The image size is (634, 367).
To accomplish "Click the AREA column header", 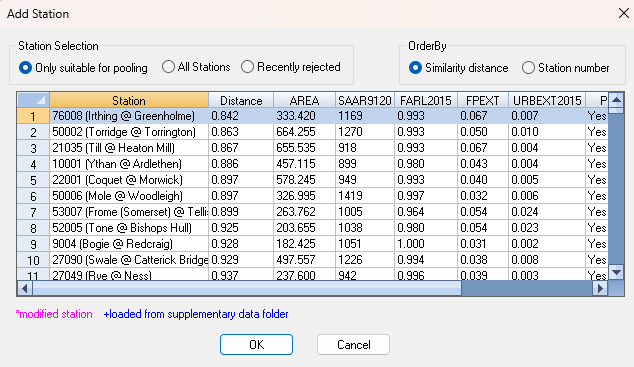I will pyautogui.click(x=304, y=100).
